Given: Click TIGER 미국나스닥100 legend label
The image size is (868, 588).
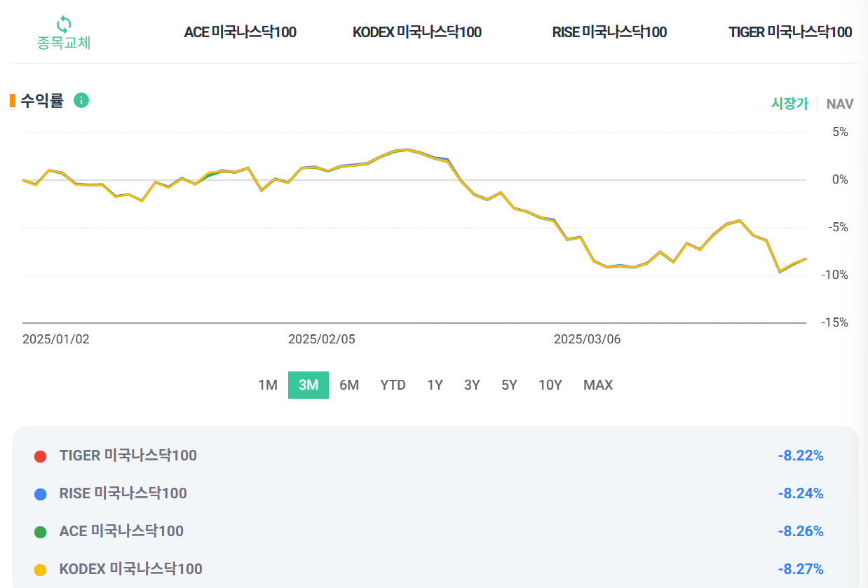Looking at the screenshot, I should 128,456.
